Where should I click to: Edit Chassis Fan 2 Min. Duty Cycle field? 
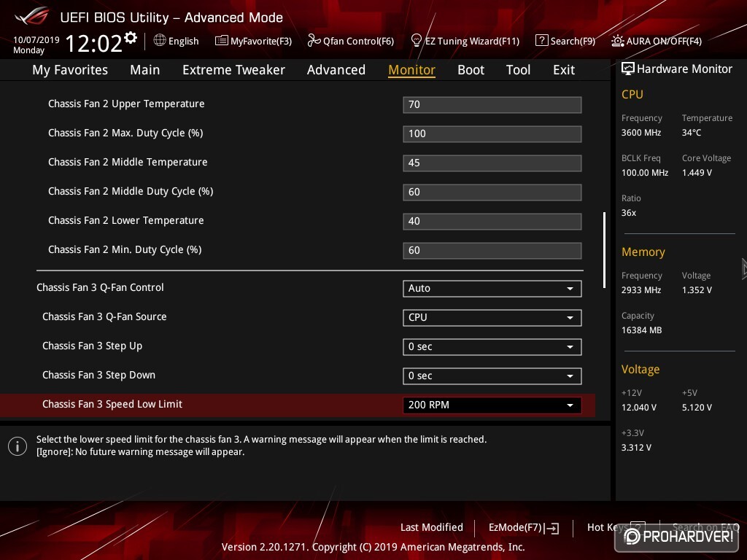pyautogui.click(x=492, y=251)
